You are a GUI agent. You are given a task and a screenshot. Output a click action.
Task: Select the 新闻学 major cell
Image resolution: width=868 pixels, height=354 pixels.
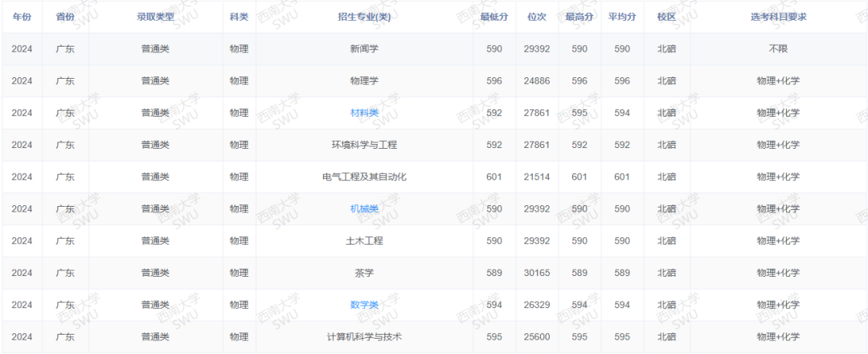tap(364, 49)
